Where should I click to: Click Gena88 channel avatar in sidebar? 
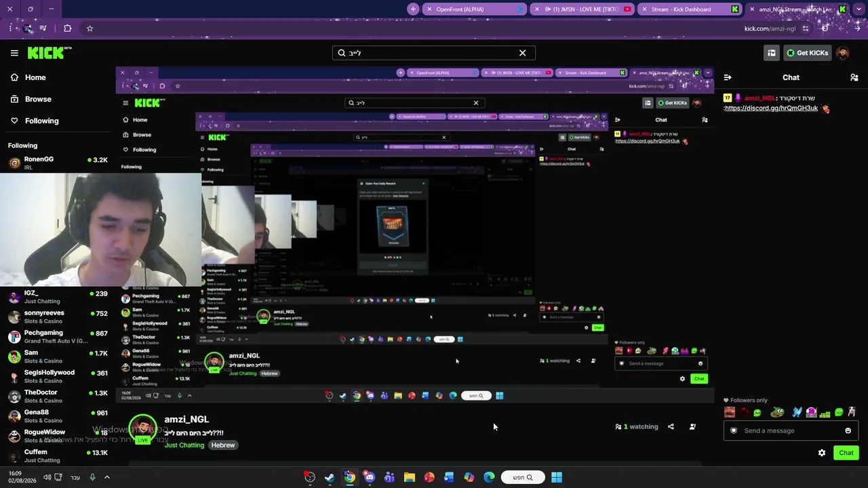coord(14,416)
